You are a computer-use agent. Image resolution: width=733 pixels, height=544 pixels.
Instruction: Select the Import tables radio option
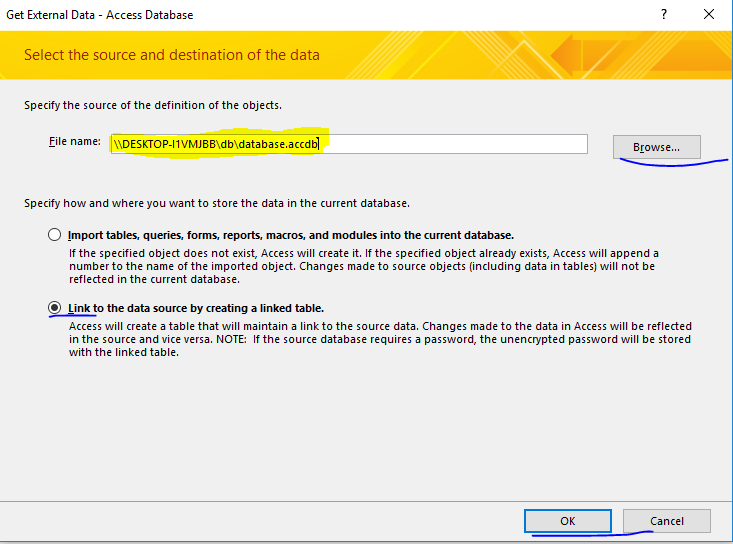pyautogui.click(x=55, y=235)
